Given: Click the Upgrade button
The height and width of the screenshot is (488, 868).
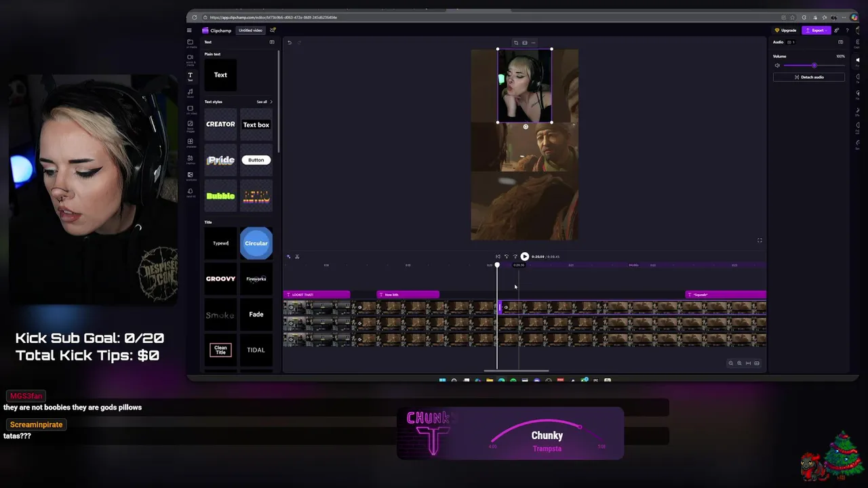Looking at the screenshot, I should coord(786,30).
